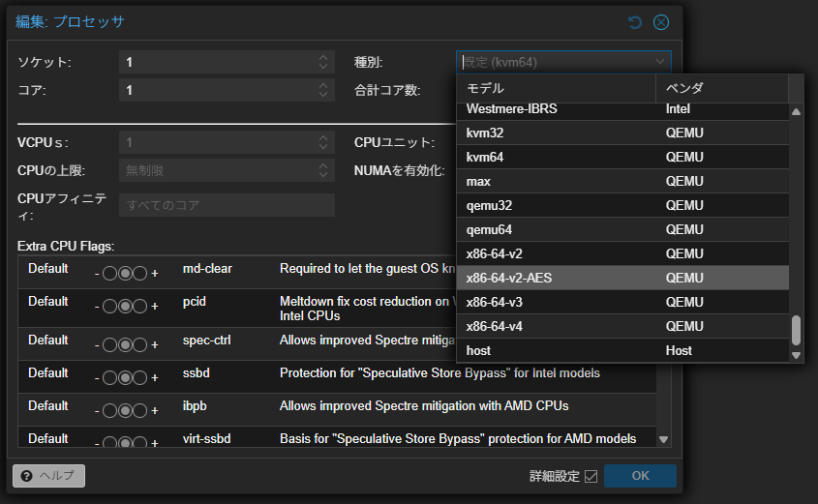818x504 pixels.
Task: Click the model list scrollbar thumb
Action: click(796, 330)
